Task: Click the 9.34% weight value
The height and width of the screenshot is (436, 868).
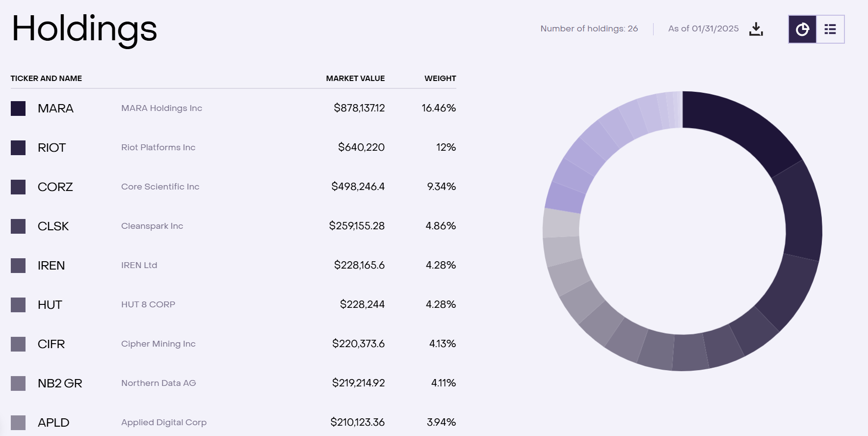Action: (442, 187)
